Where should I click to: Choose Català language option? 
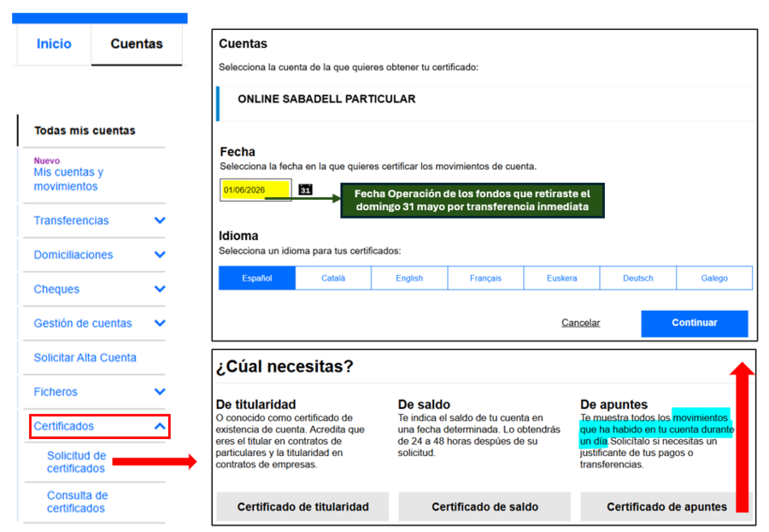(x=333, y=278)
